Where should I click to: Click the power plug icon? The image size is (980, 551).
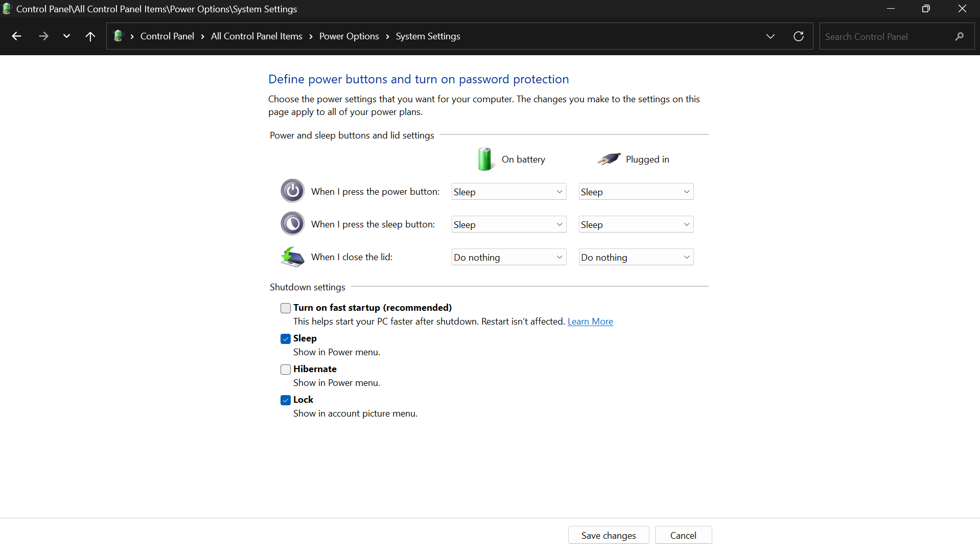click(609, 159)
